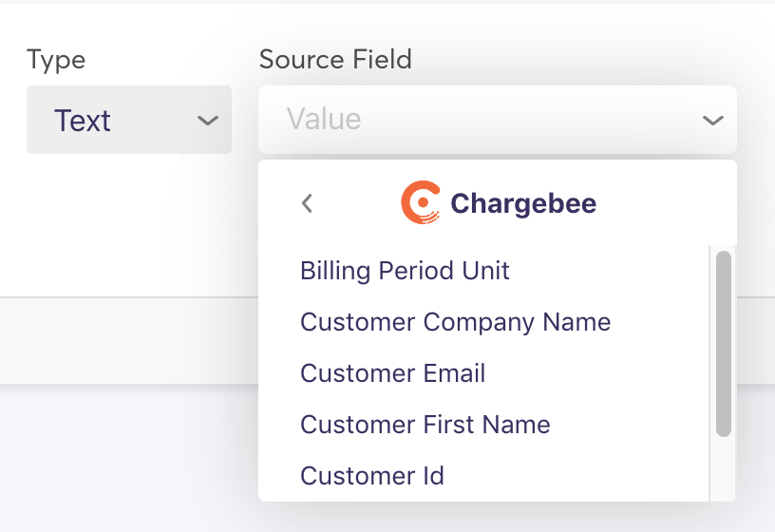Expand the Type dropdown chevron

[x=207, y=121]
